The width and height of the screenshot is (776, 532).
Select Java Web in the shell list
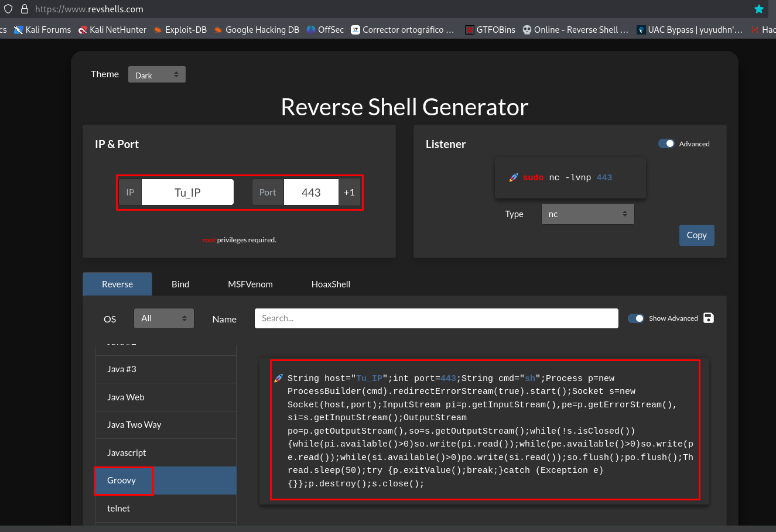click(166, 397)
